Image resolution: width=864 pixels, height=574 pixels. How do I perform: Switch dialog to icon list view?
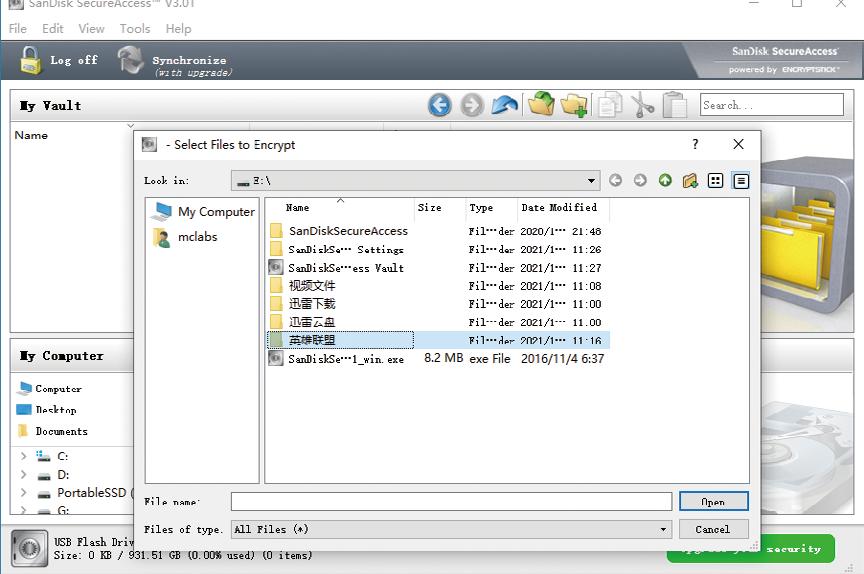715,181
